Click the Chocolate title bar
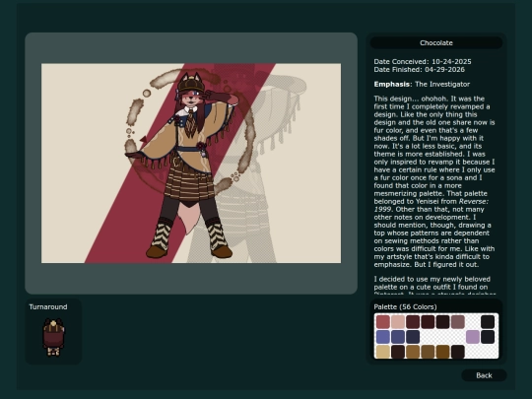 click(x=436, y=42)
